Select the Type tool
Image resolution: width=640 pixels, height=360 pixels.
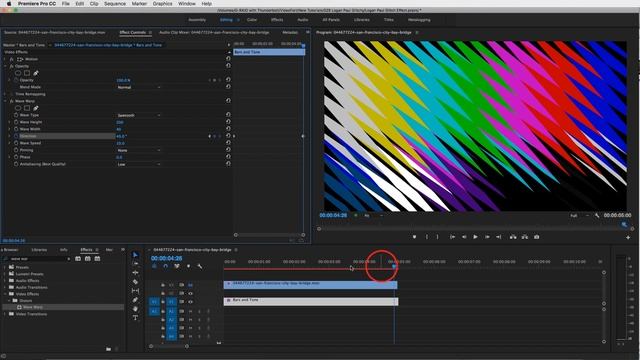[x=136, y=318]
